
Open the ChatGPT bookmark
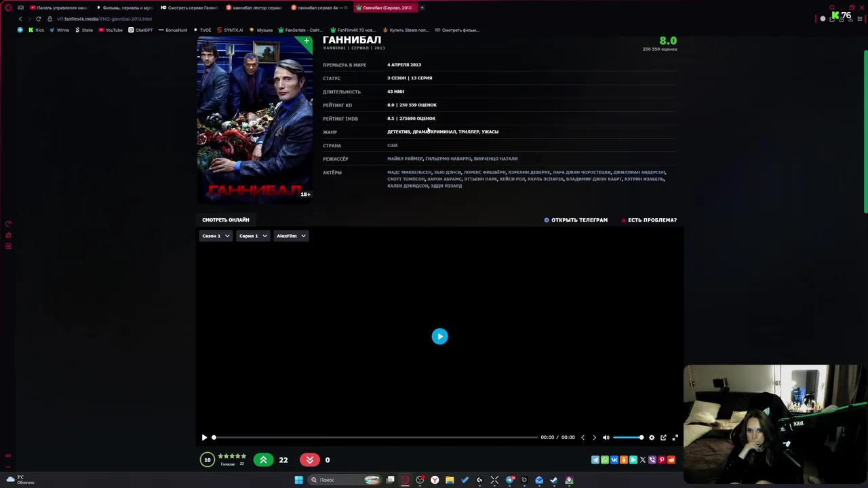(140, 30)
